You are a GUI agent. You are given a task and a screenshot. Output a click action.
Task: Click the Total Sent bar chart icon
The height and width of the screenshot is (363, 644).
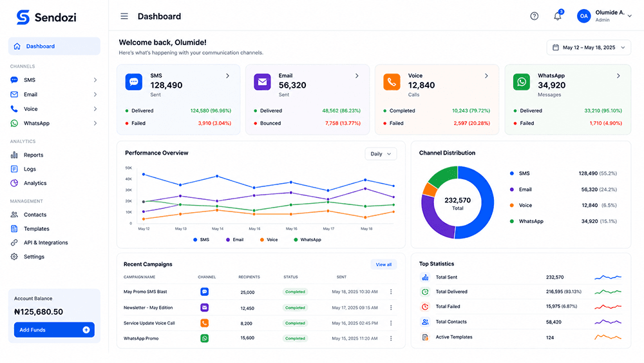pos(425,277)
